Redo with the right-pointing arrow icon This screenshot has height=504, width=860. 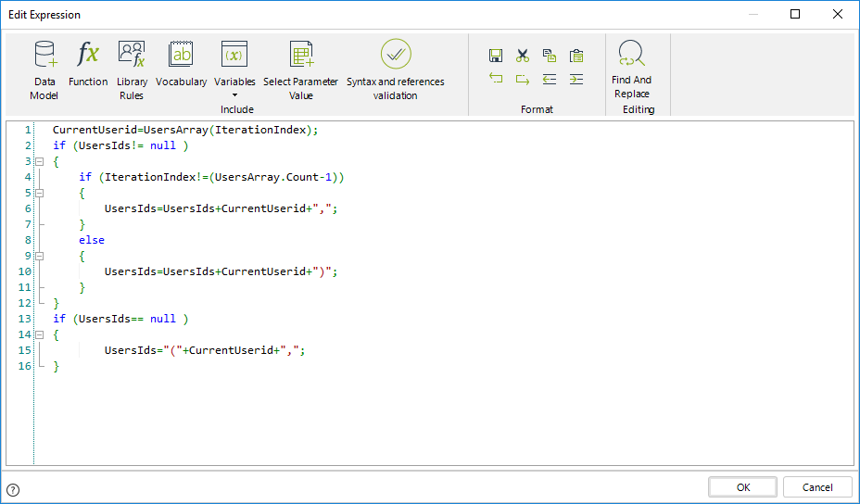pyautogui.click(x=522, y=80)
